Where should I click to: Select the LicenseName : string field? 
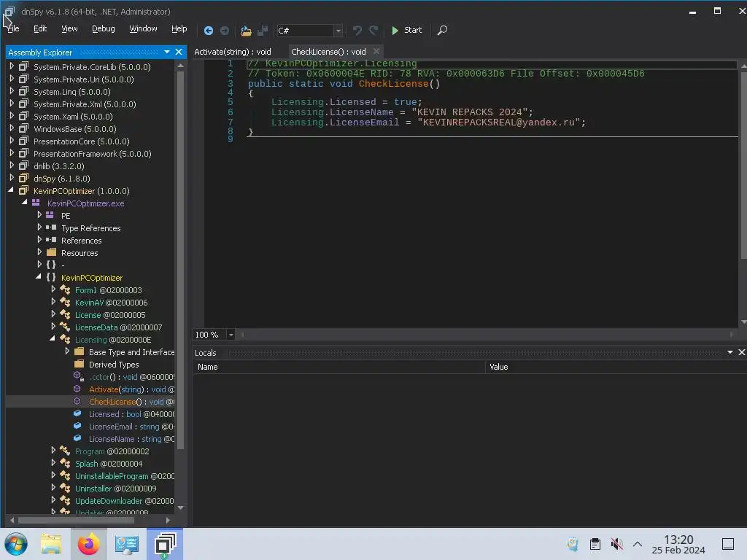point(131,438)
